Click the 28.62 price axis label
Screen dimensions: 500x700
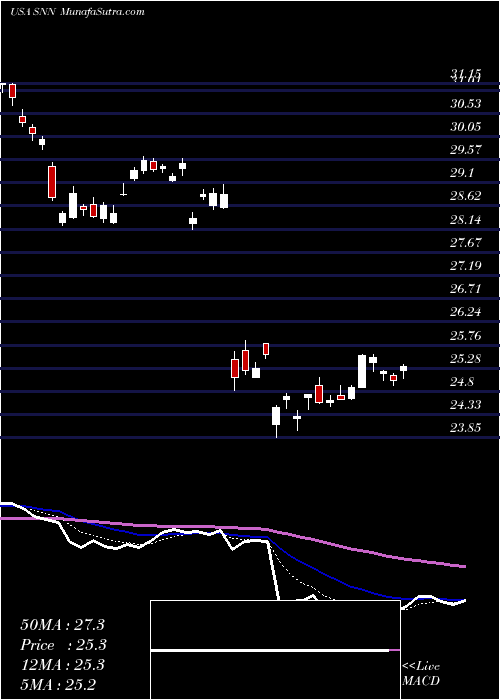(x=466, y=196)
